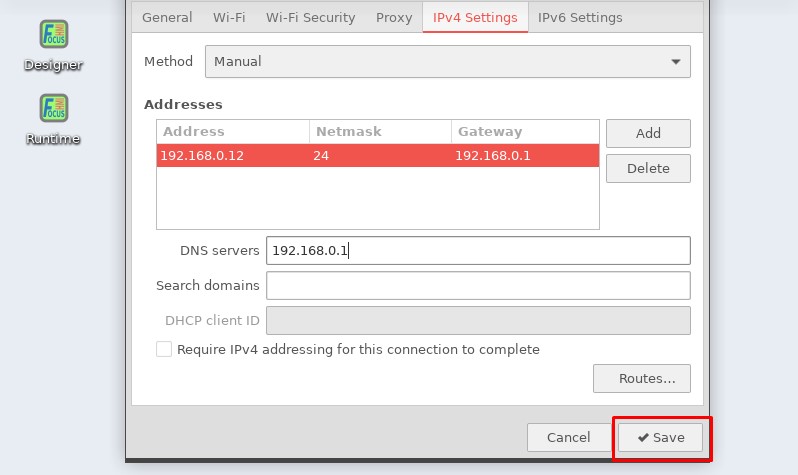Open the Wi-Fi tab
798x475 pixels.
point(229,17)
